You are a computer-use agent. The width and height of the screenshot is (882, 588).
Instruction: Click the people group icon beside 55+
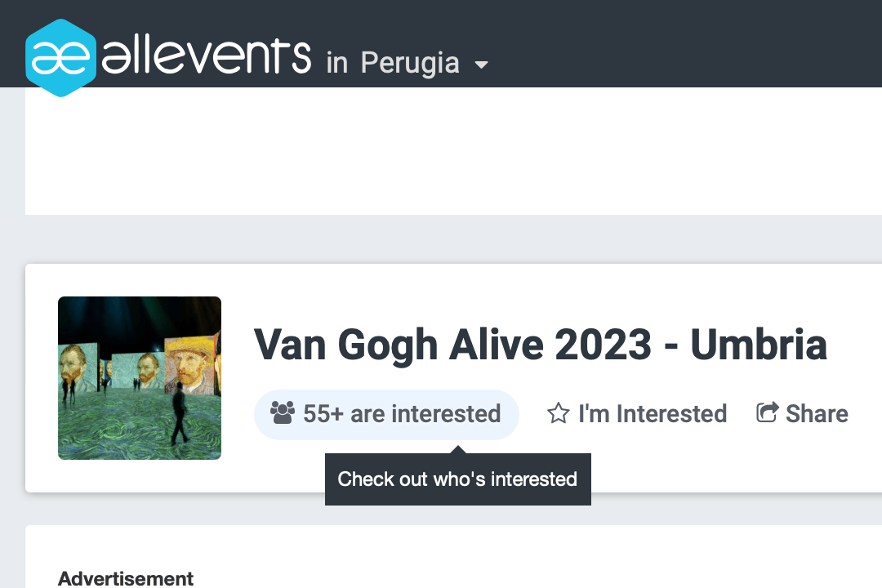[x=283, y=413]
